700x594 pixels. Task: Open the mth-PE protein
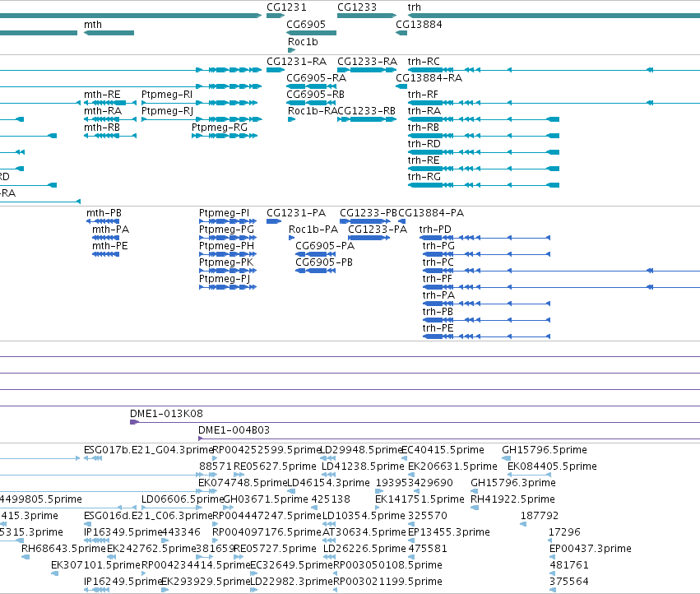tap(110, 246)
